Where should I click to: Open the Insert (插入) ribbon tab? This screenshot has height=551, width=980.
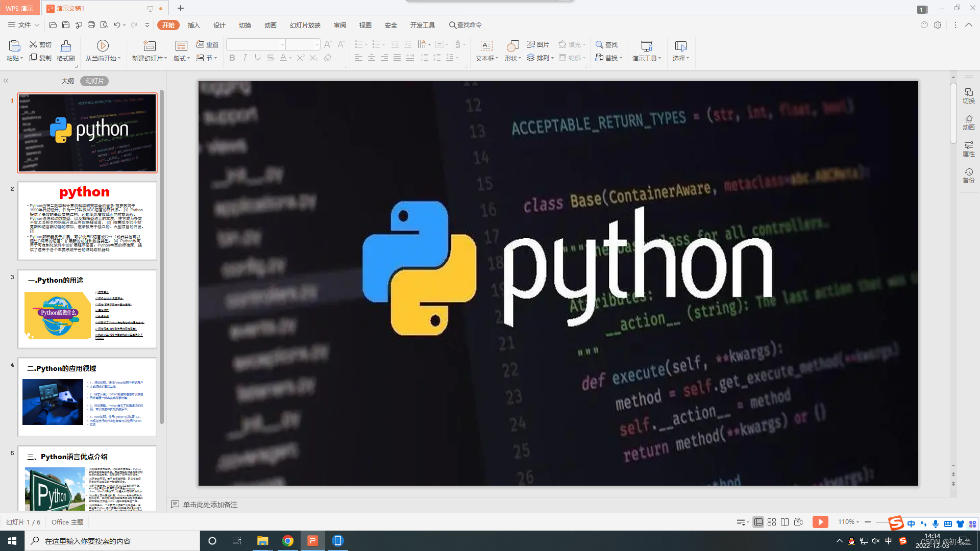193,25
